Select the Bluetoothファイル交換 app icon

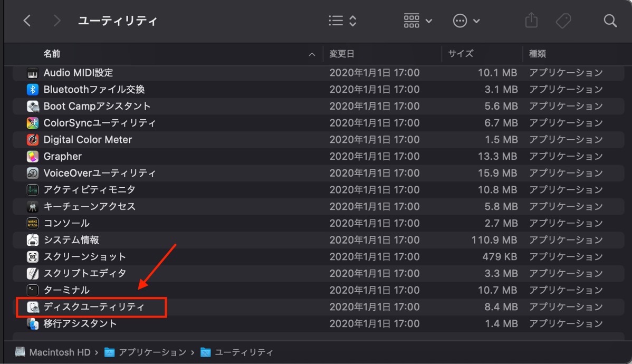click(x=33, y=90)
